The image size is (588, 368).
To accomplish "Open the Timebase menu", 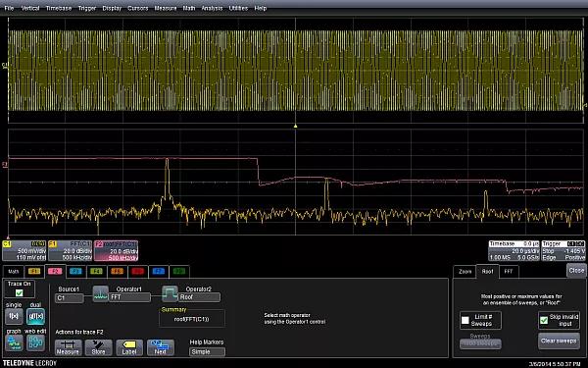I will click(x=59, y=8).
